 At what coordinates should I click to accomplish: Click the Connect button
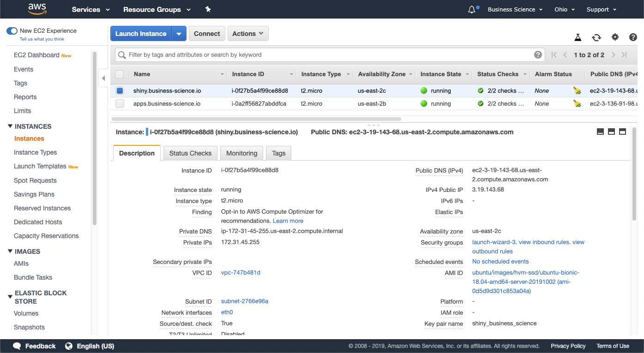pyautogui.click(x=207, y=34)
